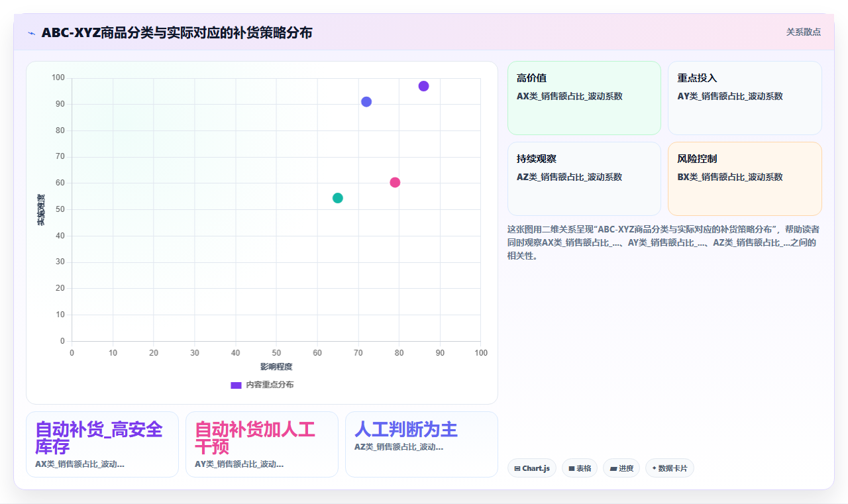Image resolution: width=848 pixels, height=504 pixels.
Task: Click the progress icon in 进度 tag
Action: point(613,469)
